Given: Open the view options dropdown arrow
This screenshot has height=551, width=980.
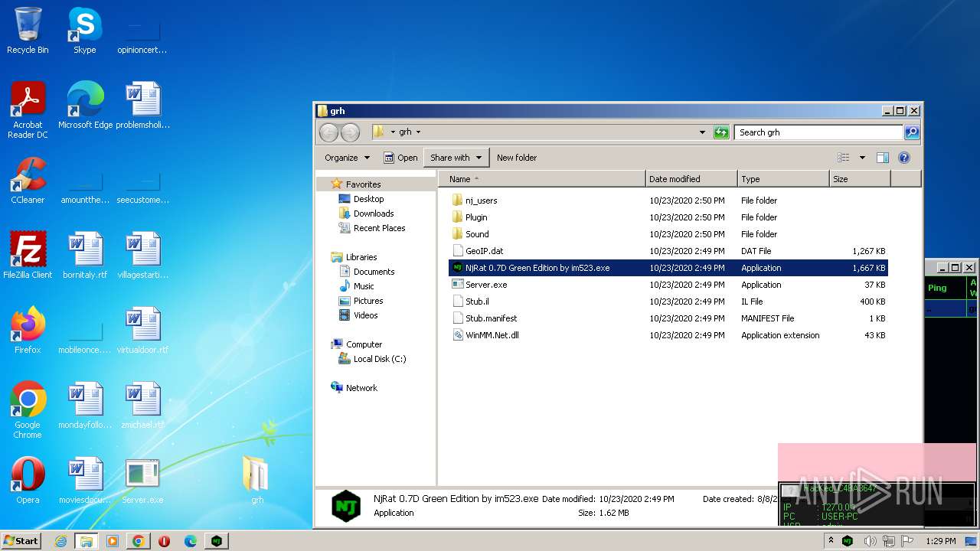Looking at the screenshot, I should click(862, 158).
